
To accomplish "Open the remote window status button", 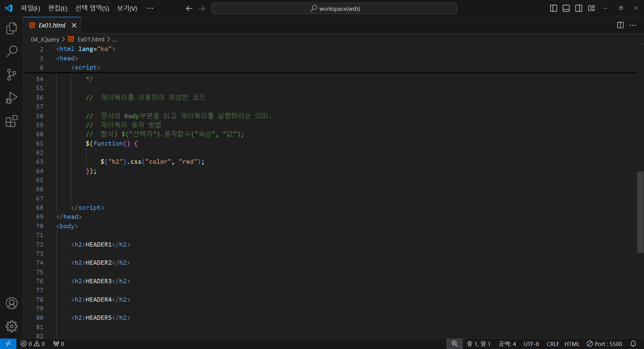I will [8, 344].
